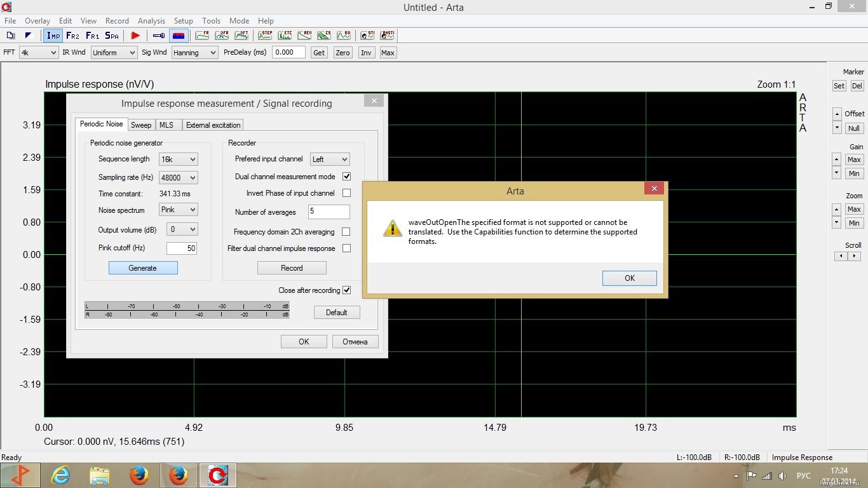
Task: Open the Setup menu
Action: click(x=184, y=21)
